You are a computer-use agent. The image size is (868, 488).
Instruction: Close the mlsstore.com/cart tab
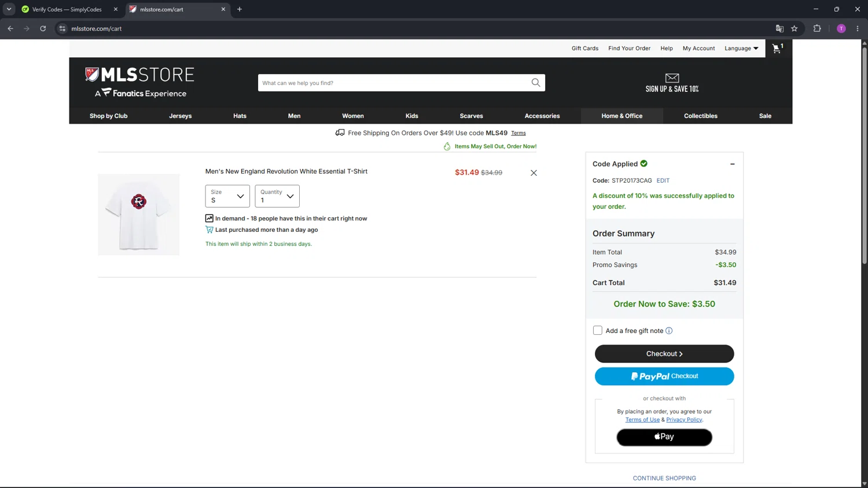[x=223, y=9]
